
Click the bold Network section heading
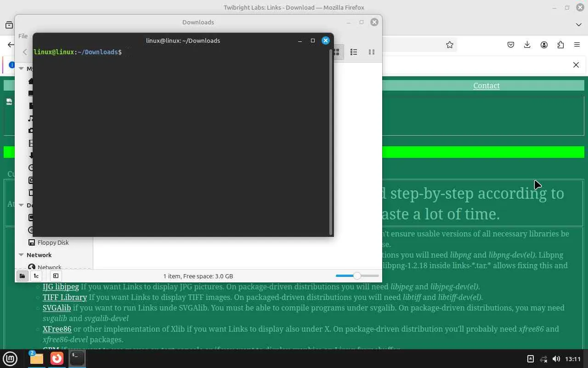(x=39, y=255)
